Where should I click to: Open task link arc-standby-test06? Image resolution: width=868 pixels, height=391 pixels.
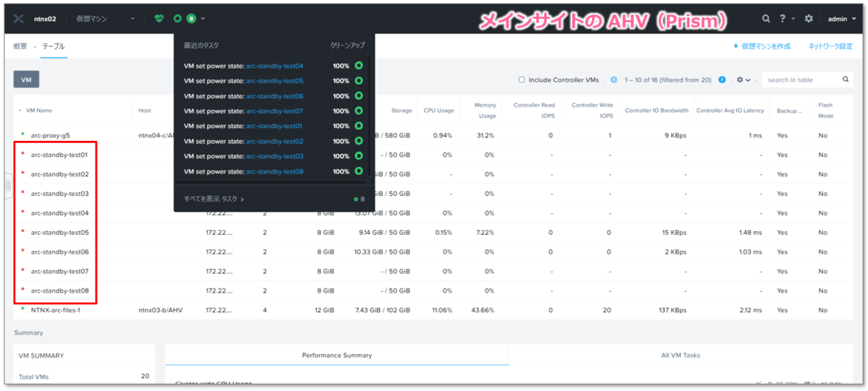click(x=274, y=96)
